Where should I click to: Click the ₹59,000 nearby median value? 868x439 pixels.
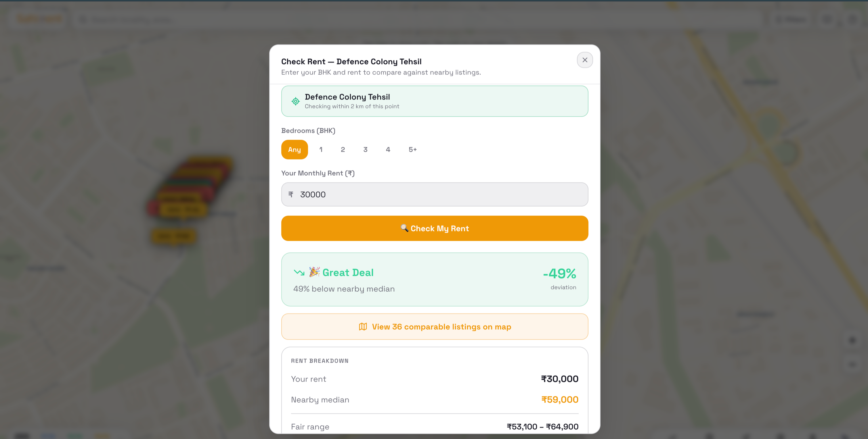(560, 400)
